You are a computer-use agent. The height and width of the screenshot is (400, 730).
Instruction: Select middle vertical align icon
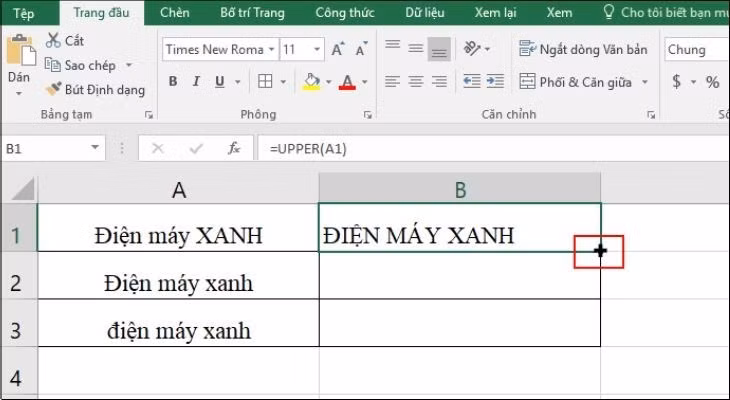[x=415, y=48]
